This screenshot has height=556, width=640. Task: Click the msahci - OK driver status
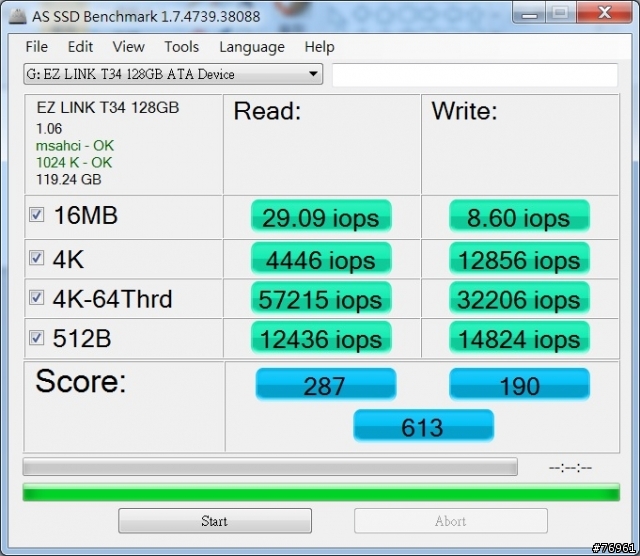click(x=75, y=146)
